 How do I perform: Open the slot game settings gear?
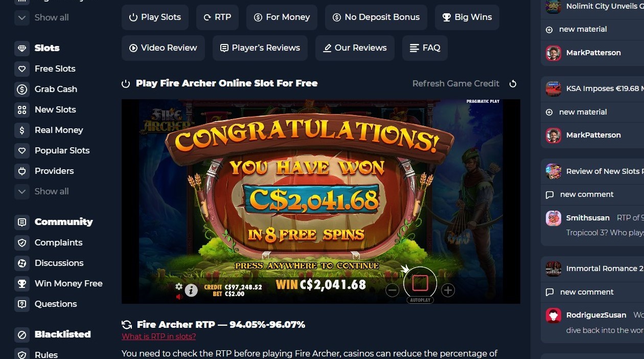(x=179, y=286)
